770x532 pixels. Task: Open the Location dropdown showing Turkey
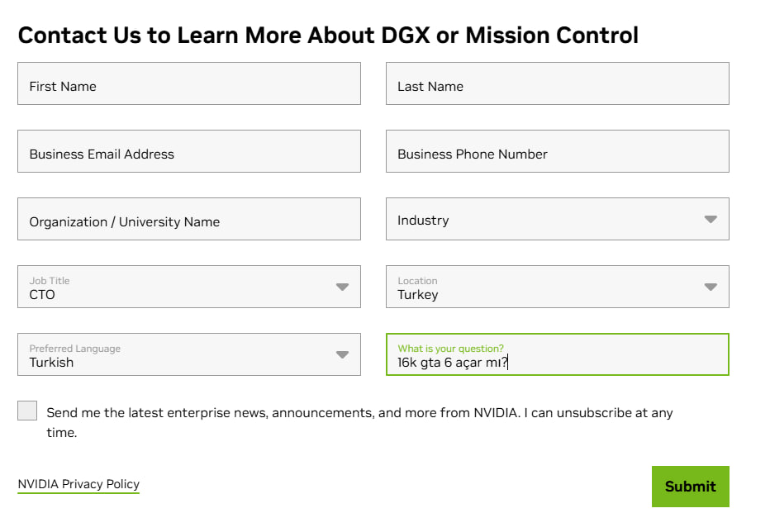pos(558,287)
